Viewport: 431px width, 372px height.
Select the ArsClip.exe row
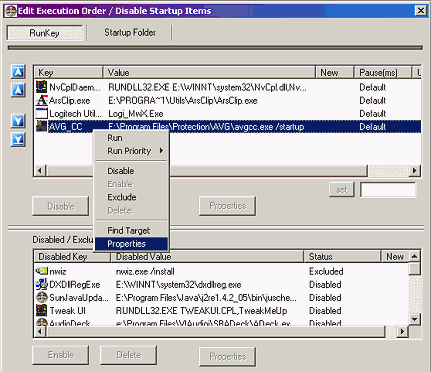227,100
